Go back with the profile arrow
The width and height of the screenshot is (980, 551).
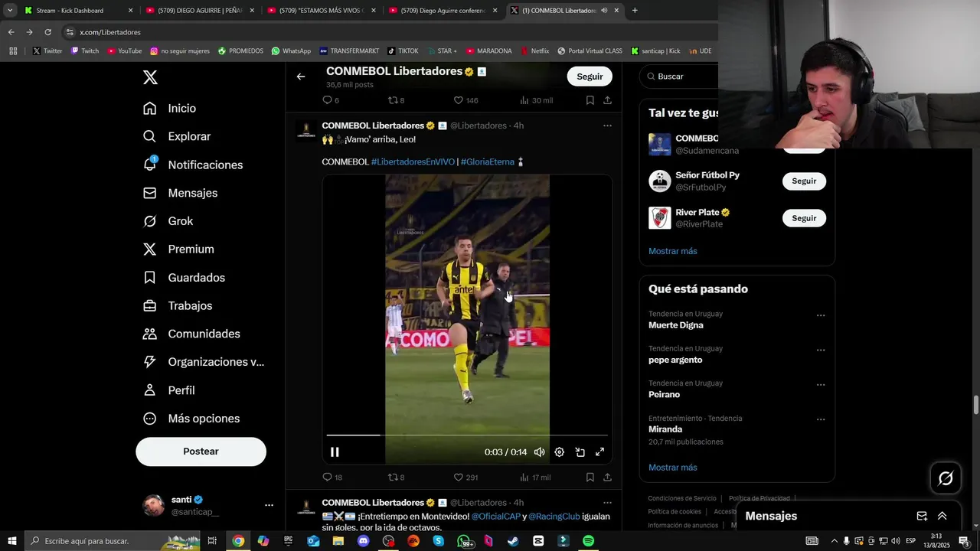[301, 77]
